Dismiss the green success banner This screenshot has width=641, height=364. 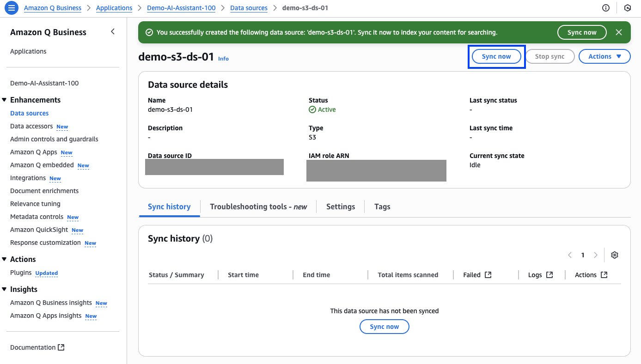point(619,32)
